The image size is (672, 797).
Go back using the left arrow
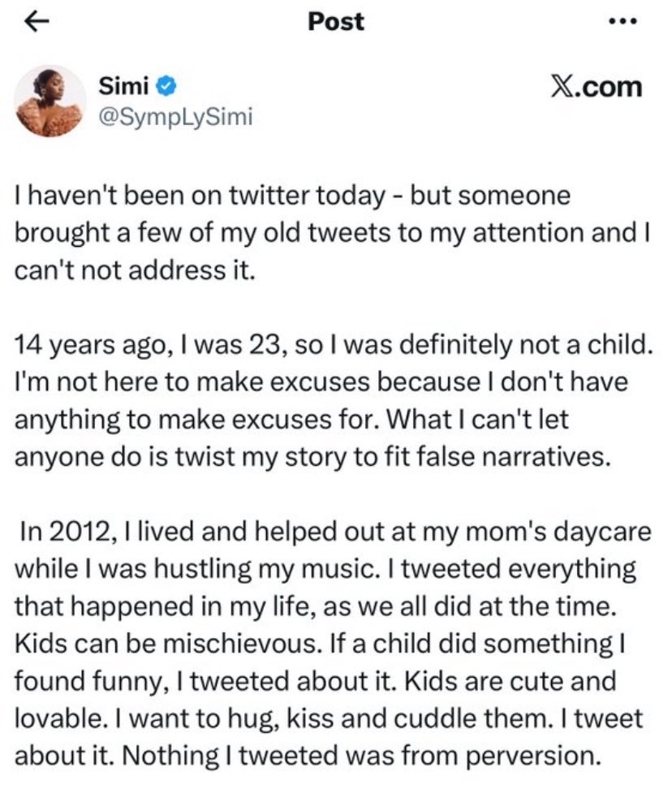click(34, 22)
